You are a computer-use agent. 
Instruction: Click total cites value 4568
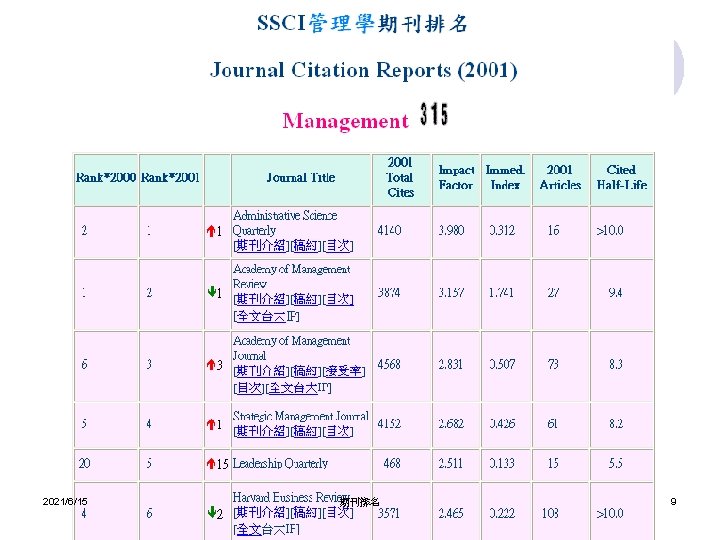[389, 365]
